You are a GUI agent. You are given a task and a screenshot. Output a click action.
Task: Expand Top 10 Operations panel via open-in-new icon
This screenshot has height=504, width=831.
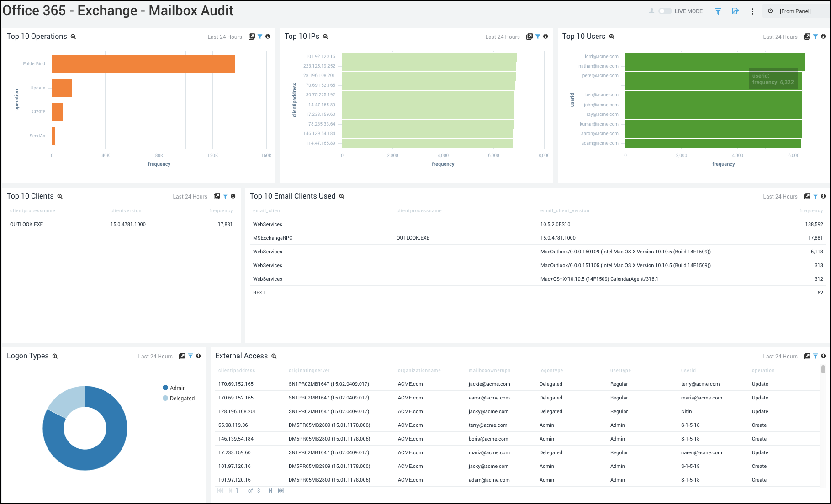point(252,37)
